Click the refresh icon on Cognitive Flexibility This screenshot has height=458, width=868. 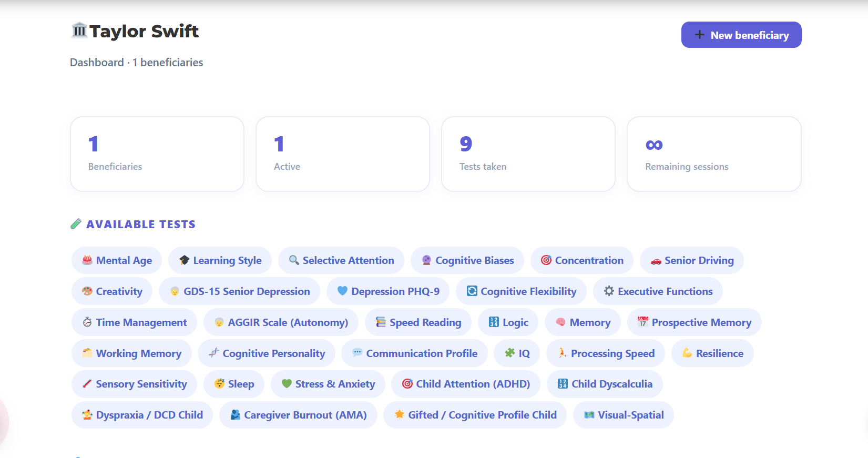pos(472,291)
